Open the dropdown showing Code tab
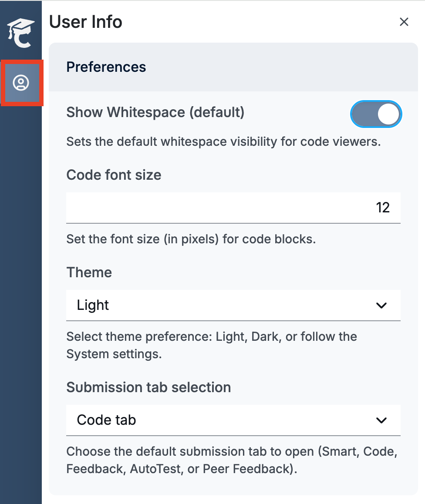 tap(233, 420)
